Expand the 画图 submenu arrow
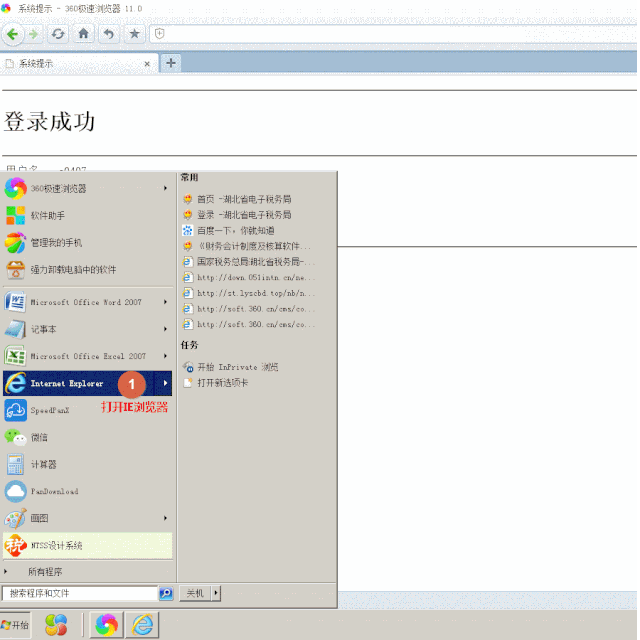Screen dimensions: 640x640 coord(165,518)
